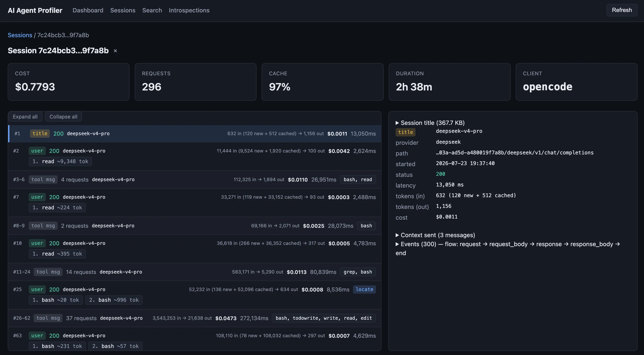Expand the Events (300) flow section
This screenshot has width=644, height=355.
tap(507, 248)
